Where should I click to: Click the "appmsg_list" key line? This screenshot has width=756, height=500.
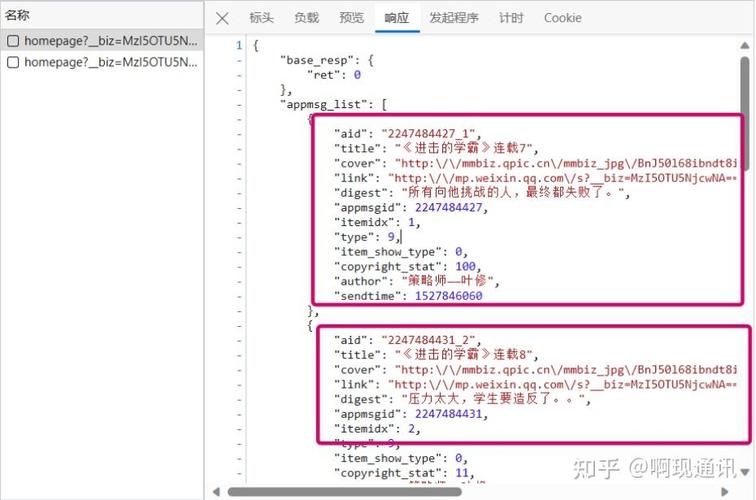pos(334,105)
